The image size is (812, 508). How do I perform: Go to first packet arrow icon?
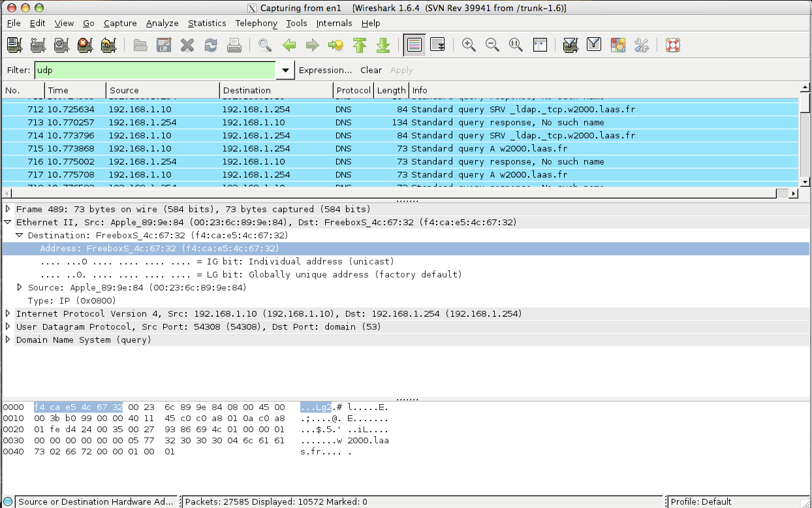coord(359,45)
